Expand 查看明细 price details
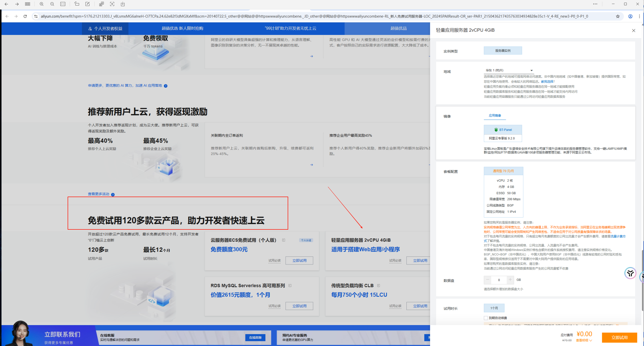This screenshot has width=644, height=346. [x=584, y=340]
